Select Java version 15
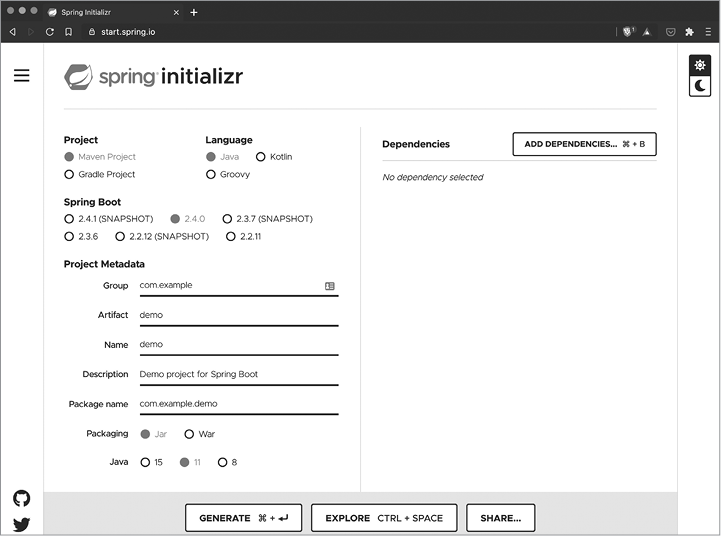 coord(145,462)
